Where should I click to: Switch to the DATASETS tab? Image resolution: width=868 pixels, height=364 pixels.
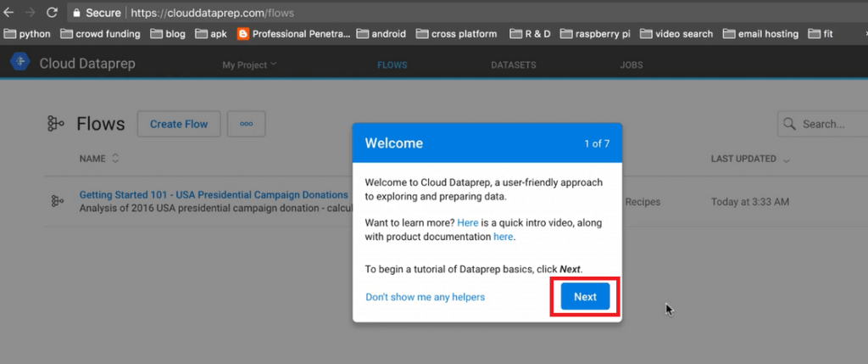coord(512,64)
